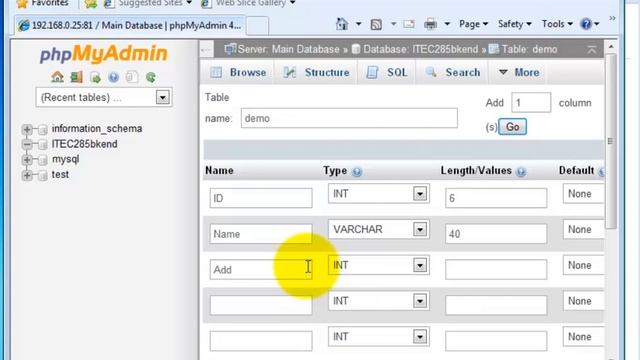Collapse the ITEC285bkend tree node
Image resolution: width=640 pixels, height=360 pixels.
coord(27,144)
